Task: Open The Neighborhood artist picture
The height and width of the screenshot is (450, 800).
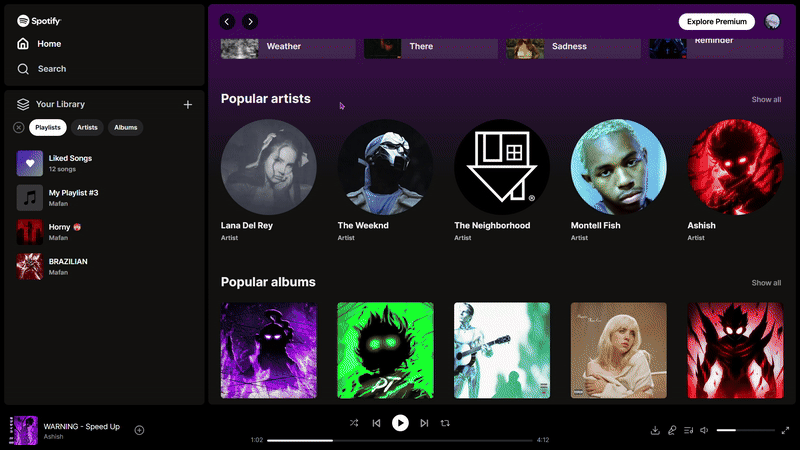Action: click(x=502, y=167)
